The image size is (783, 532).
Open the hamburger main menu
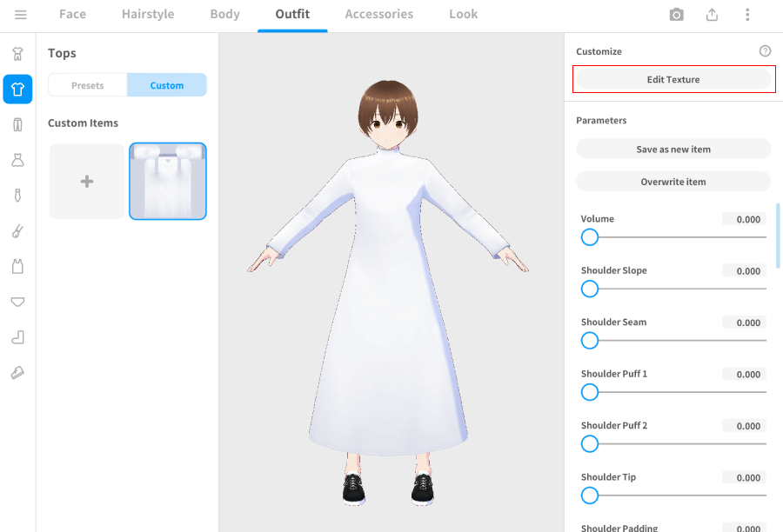pos(21,15)
